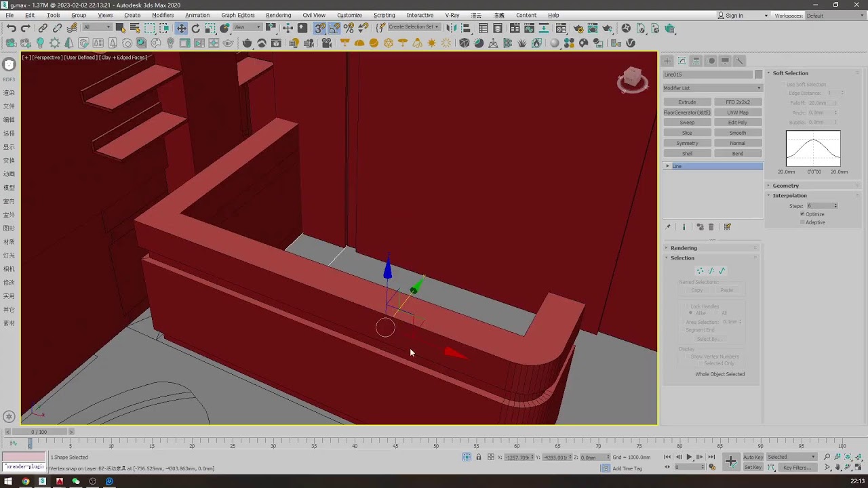Toggle Set Key mode
Viewport: 868px width, 488px height.
coord(753,467)
